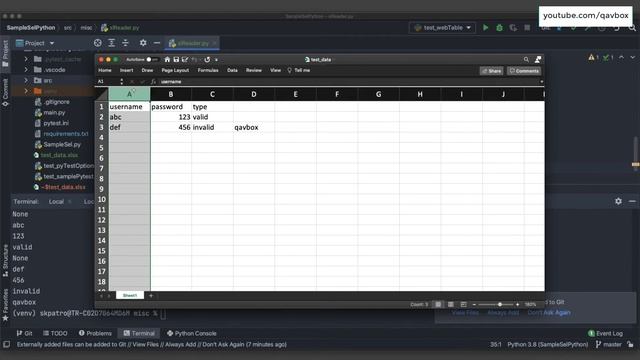Viewport: 640px width, 360px height.
Task: Click Don't Ask Again link in notification
Action: tap(549, 313)
